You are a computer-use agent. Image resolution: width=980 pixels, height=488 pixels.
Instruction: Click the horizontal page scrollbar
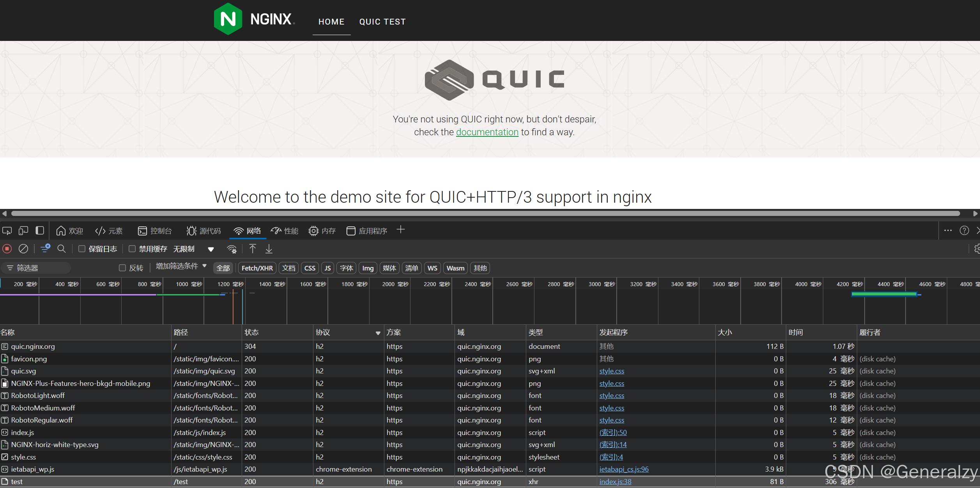point(485,213)
